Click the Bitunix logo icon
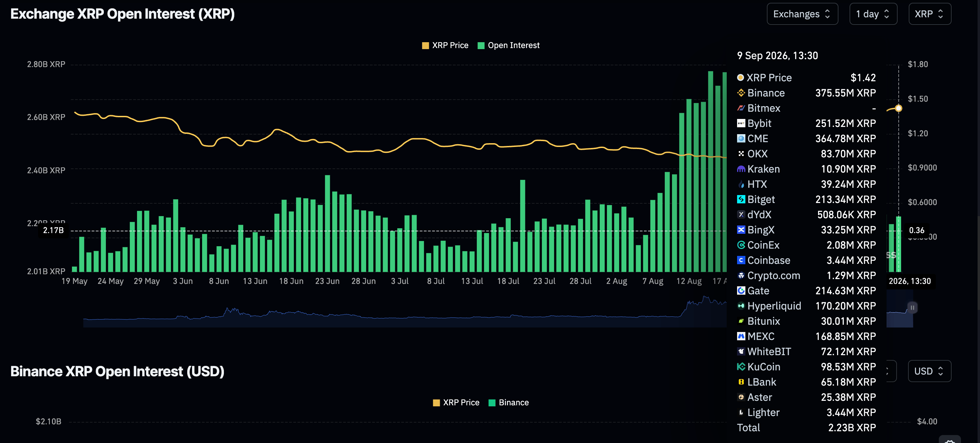The width and height of the screenshot is (980, 443). pyautogui.click(x=741, y=321)
